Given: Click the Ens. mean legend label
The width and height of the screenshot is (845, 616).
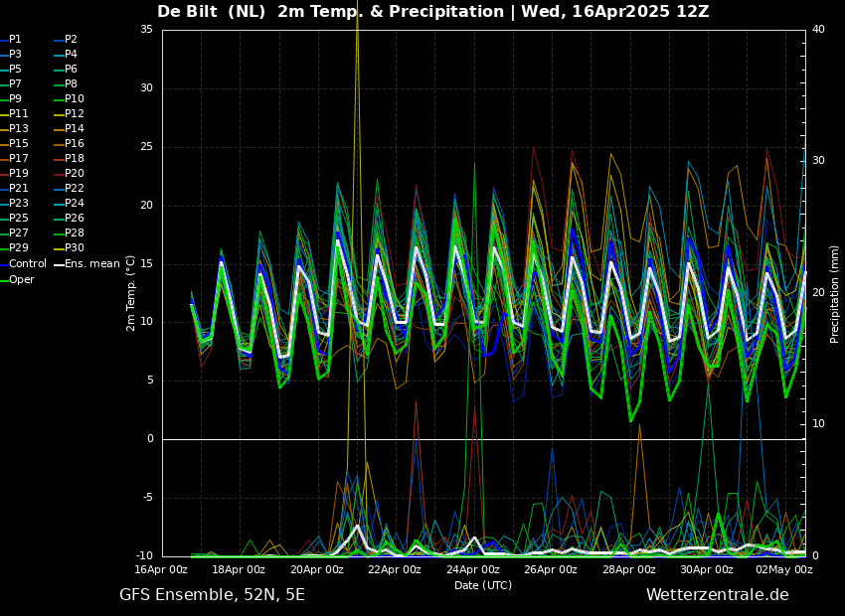Looking at the screenshot, I should coord(91,264).
